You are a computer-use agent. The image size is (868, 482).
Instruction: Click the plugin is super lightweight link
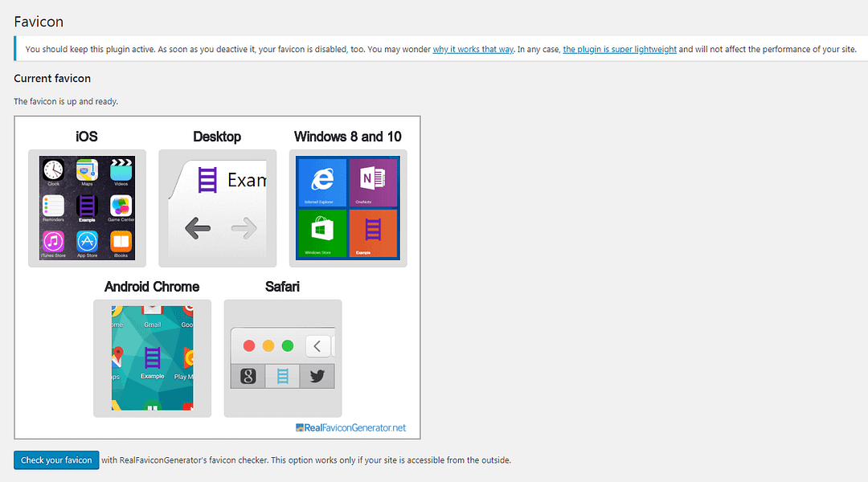[x=620, y=49]
